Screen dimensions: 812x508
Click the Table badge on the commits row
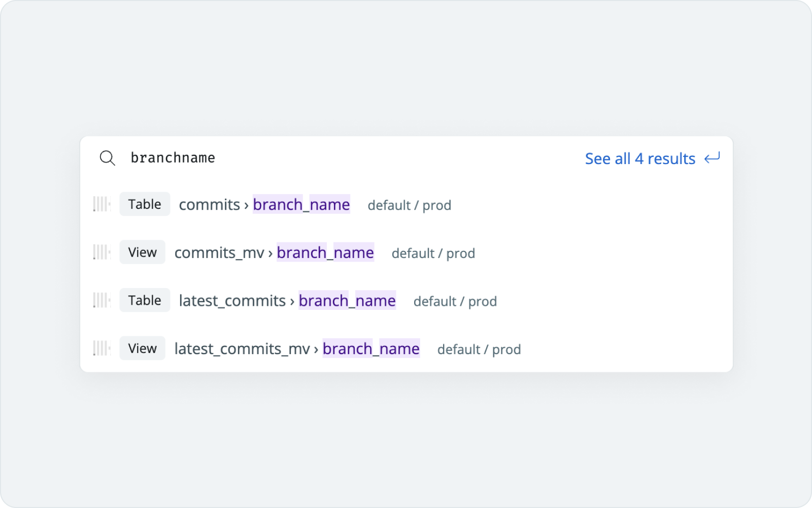coord(144,204)
